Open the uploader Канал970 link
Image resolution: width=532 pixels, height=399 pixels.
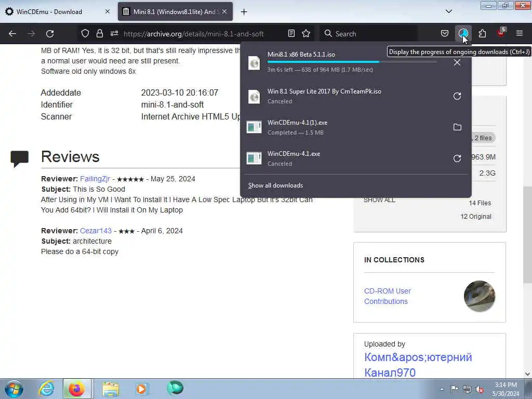pyautogui.click(x=418, y=365)
